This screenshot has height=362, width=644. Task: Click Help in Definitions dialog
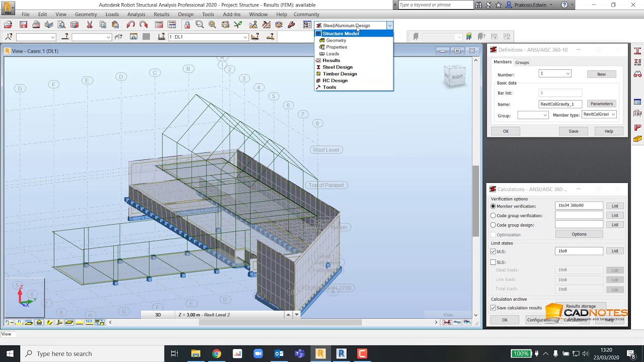(609, 131)
